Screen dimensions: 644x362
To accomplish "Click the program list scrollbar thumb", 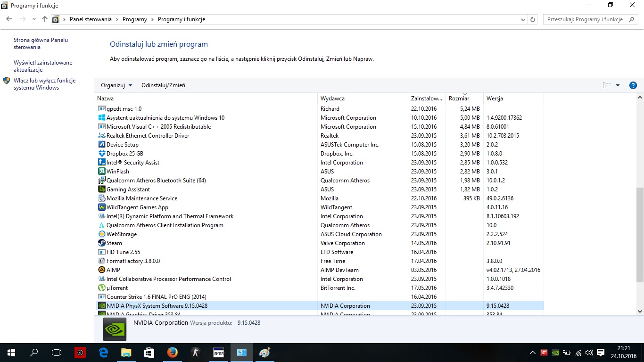I will pyautogui.click(x=640, y=235).
